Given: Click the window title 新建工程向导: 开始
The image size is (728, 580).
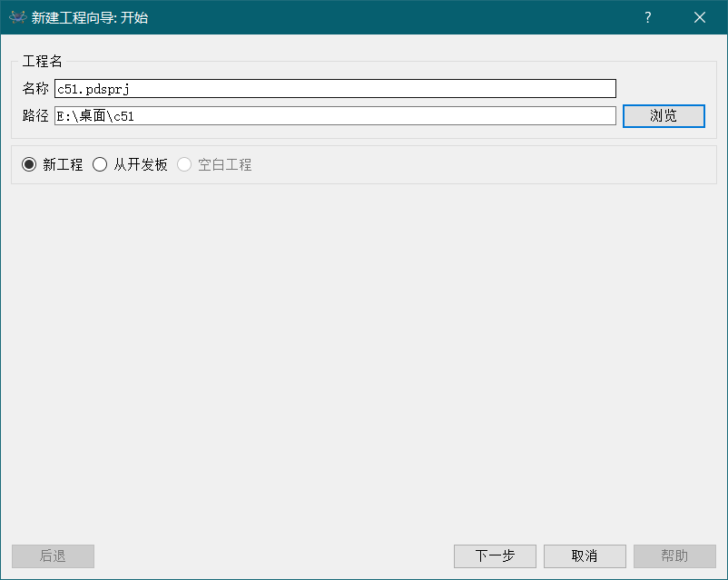Looking at the screenshot, I should (x=90, y=17).
